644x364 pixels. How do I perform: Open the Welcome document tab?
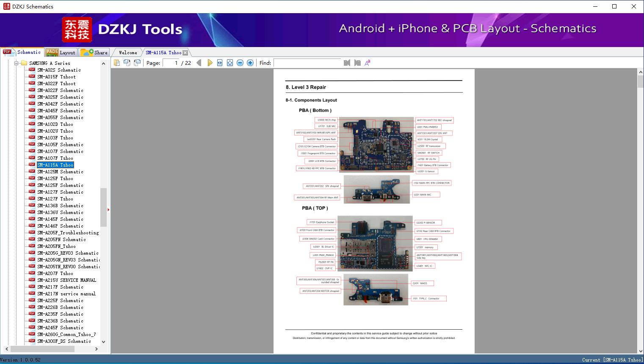pos(128,53)
